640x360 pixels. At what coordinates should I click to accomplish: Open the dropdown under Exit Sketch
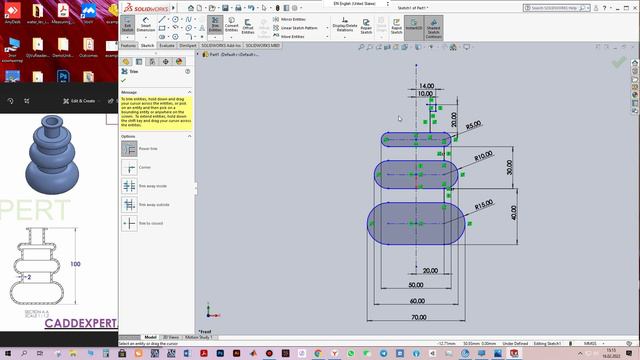pos(127,37)
